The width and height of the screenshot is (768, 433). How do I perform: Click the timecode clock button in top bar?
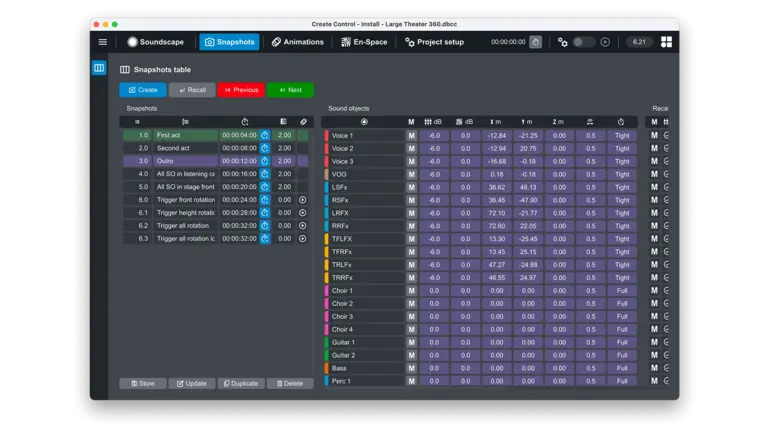click(535, 42)
